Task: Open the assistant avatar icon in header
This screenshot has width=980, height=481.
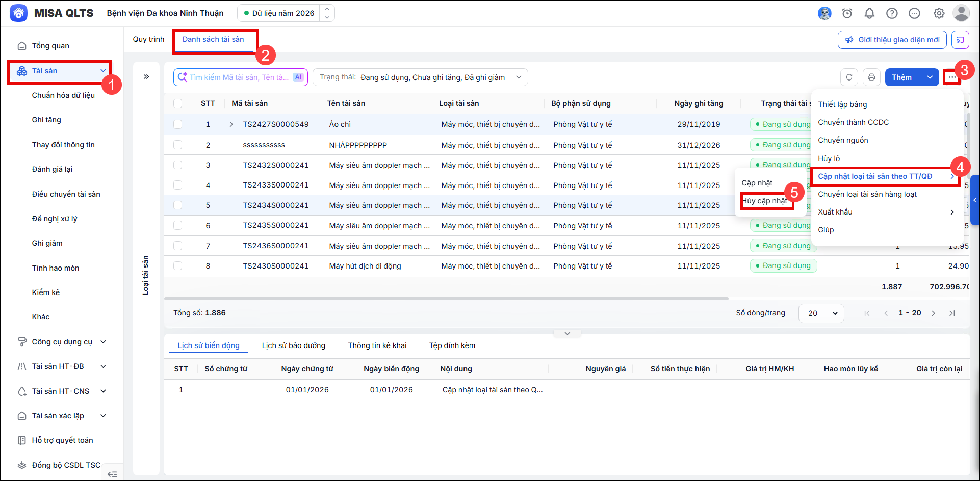Action: click(x=824, y=13)
